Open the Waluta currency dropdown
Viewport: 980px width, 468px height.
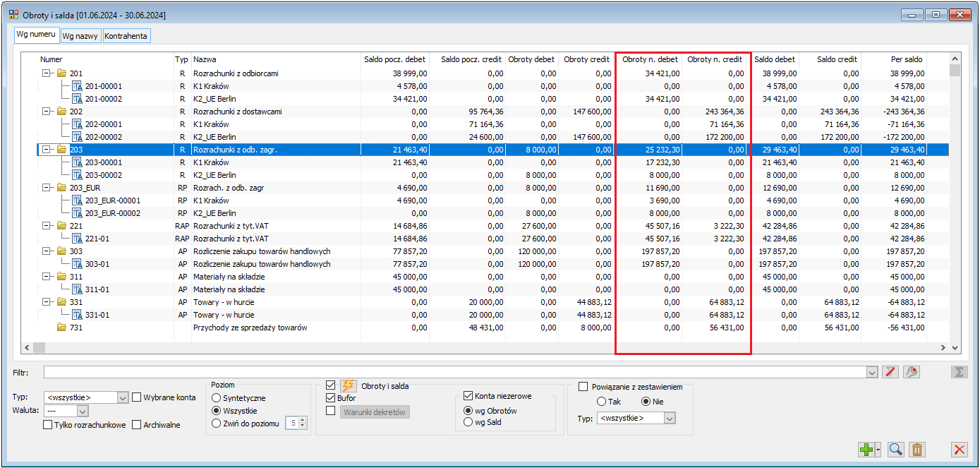(x=83, y=411)
